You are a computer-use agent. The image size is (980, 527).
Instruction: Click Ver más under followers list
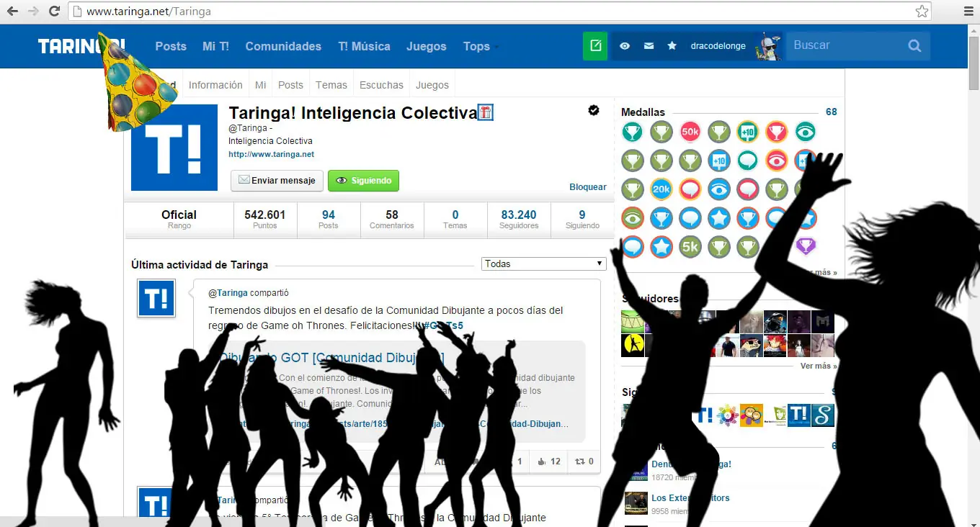click(x=819, y=366)
